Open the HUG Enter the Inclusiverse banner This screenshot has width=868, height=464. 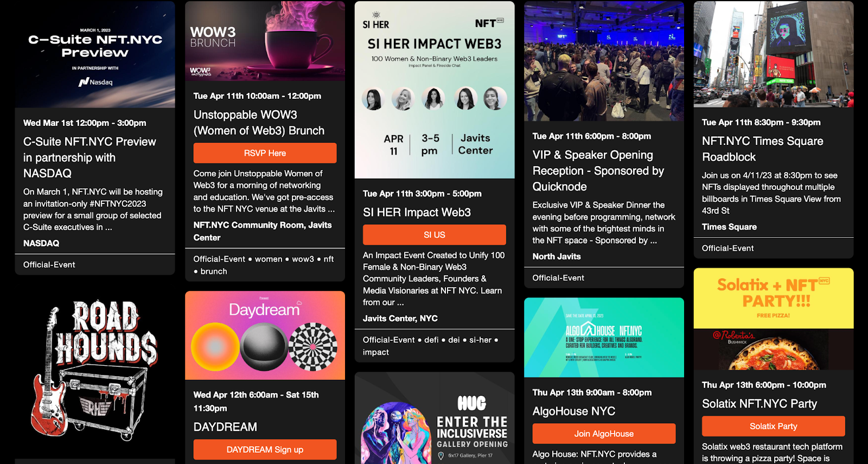tap(435, 418)
